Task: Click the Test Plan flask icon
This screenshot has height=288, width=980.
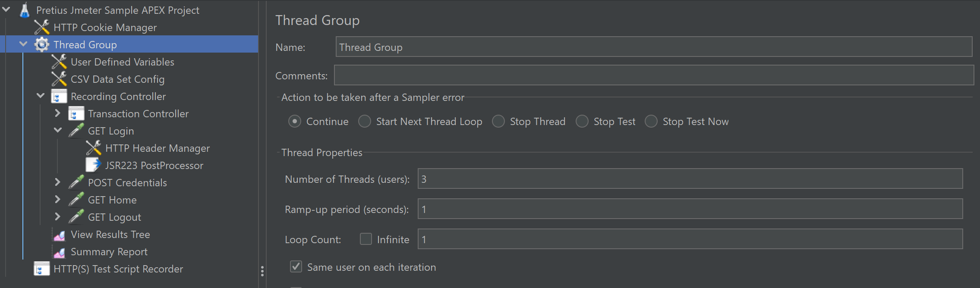Action: pos(24,10)
